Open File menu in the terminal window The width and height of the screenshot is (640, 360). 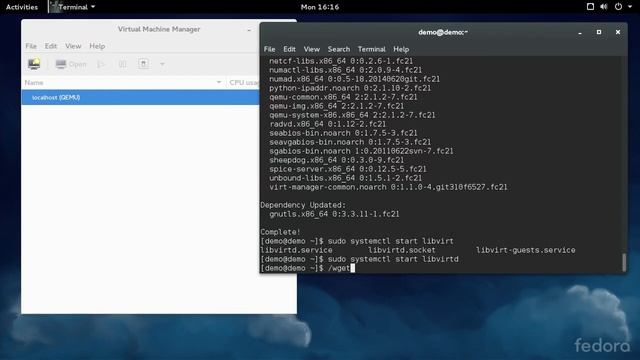269,49
